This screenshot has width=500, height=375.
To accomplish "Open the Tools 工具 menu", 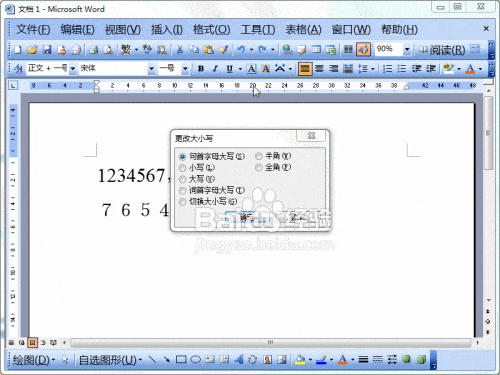I will pyautogui.click(x=258, y=30).
